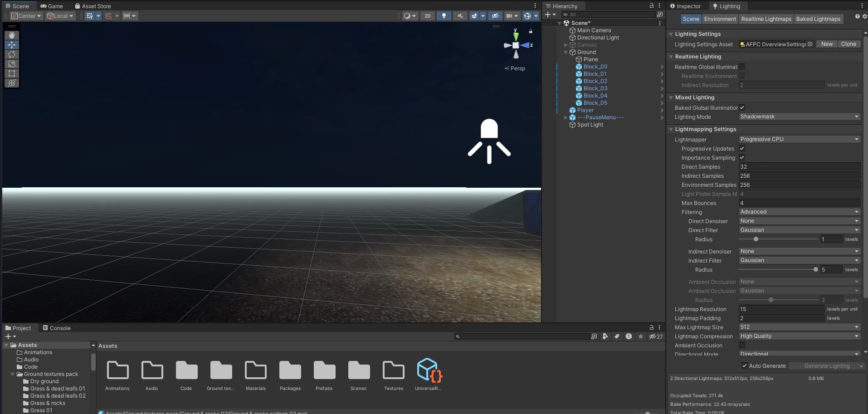This screenshot has height=414, width=868.
Task: Open scene visibility (hidden objects) toggle
Action: (494, 15)
